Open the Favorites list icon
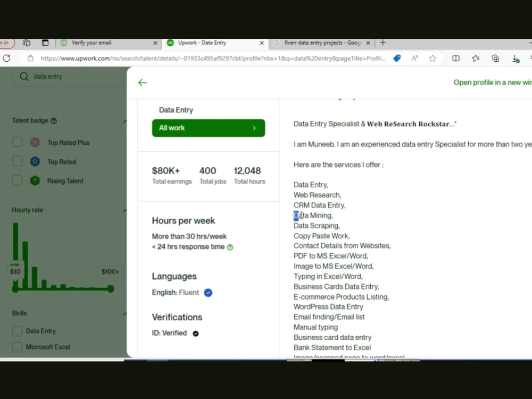Viewport: 532px width, 399px height. (x=476, y=59)
